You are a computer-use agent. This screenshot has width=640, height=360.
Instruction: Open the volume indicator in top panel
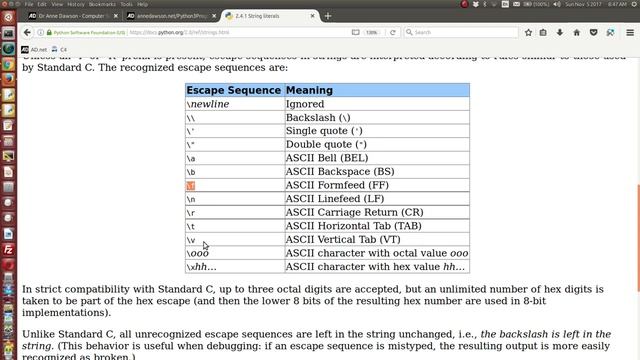pos(557,4)
